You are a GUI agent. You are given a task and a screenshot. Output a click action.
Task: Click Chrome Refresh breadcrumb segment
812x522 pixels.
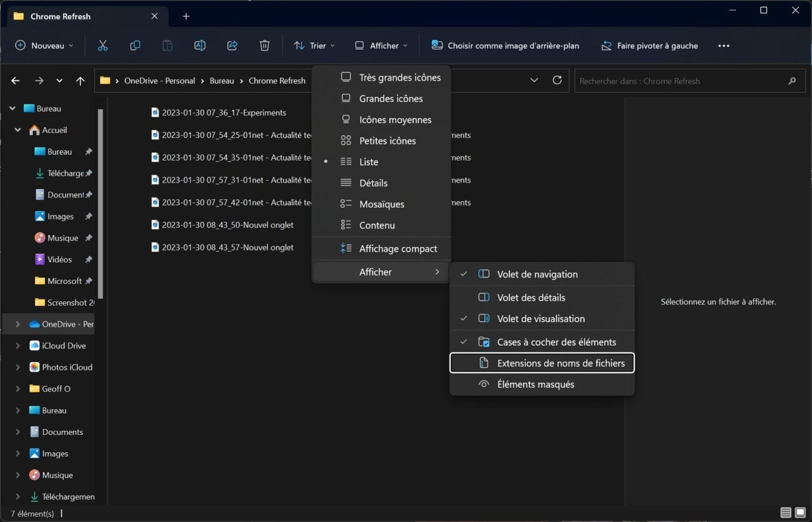click(277, 81)
